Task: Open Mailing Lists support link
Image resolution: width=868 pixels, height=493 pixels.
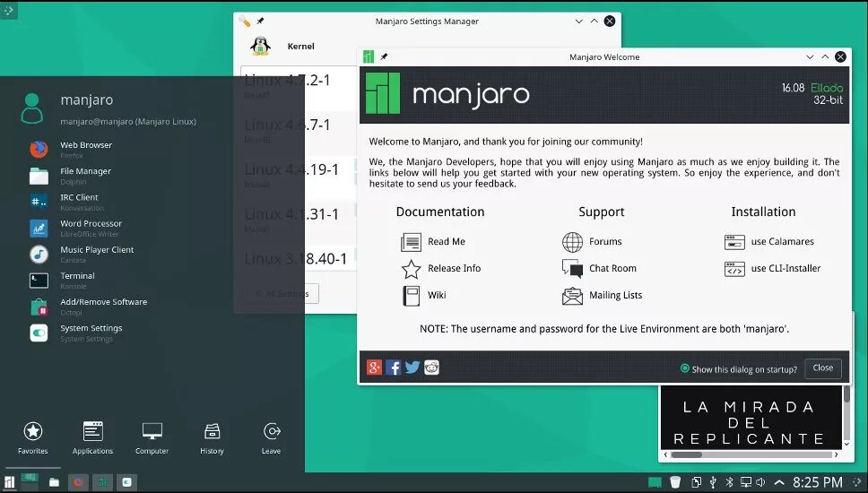Action: click(x=602, y=296)
